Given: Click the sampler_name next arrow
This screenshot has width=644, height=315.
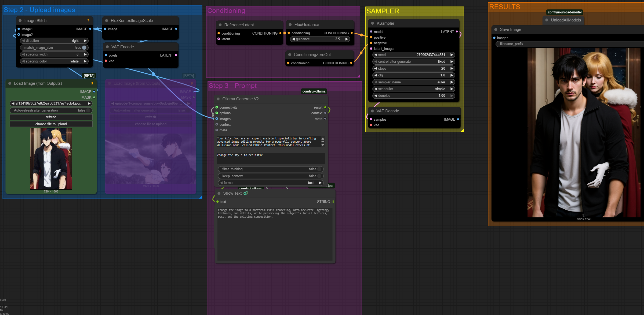Looking at the screenshot, I should pos(452,82).
